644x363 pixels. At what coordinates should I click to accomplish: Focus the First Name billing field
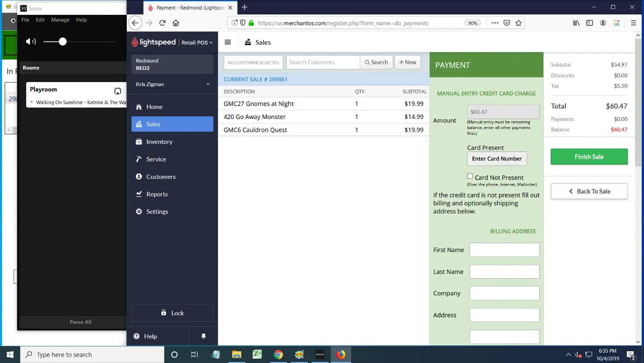click(x=505, y=250)
